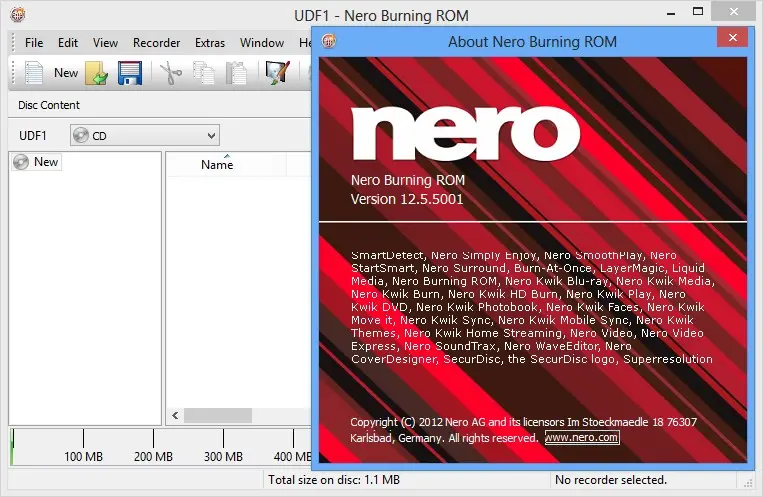Click the UDF1 compilation label
This screenshot has width=763, height=497.
click(33, 135)
